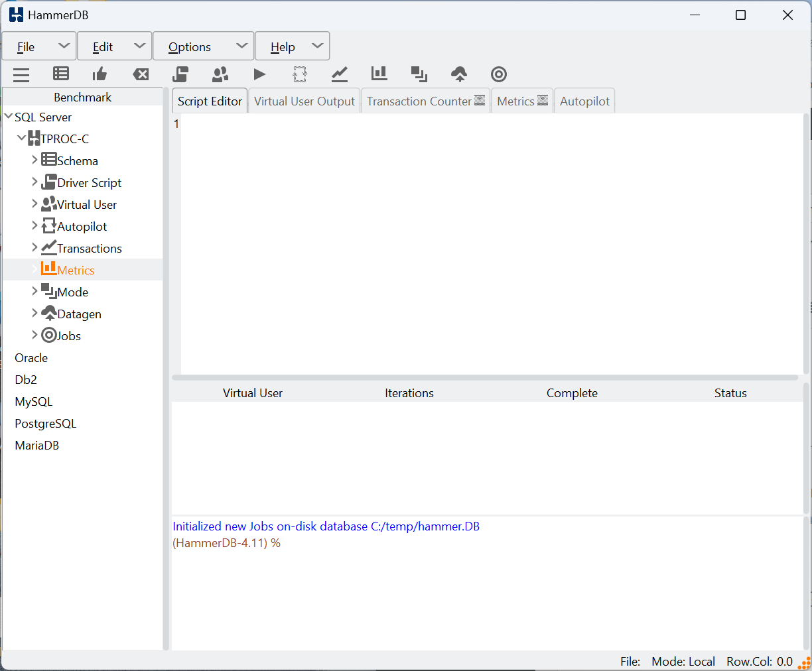Click the Mode overlapping squares toolbar icon

point(419,74)
